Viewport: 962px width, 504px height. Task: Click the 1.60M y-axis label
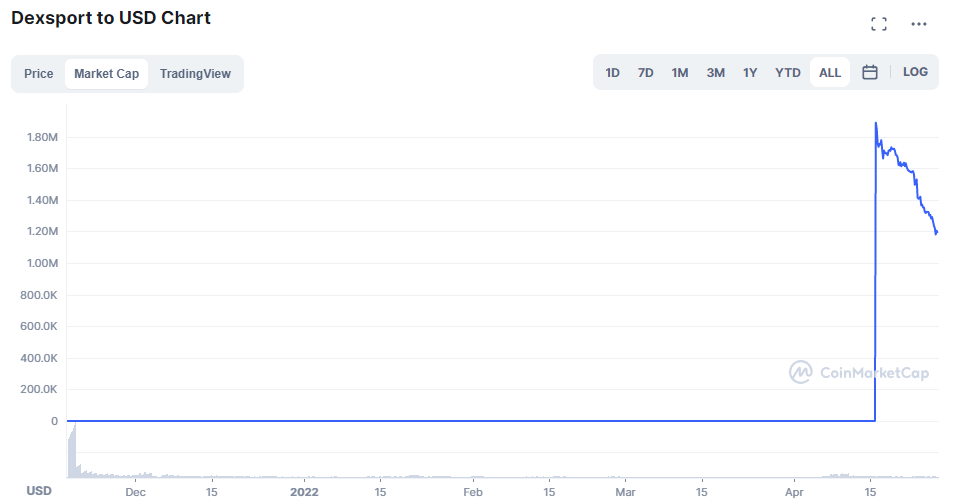click(42, 168)
